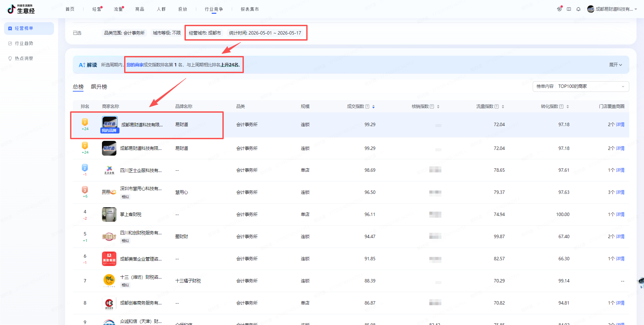Click the 十三（潍坊）财税 orange logo
644x325 pixels.
(109, 281)
